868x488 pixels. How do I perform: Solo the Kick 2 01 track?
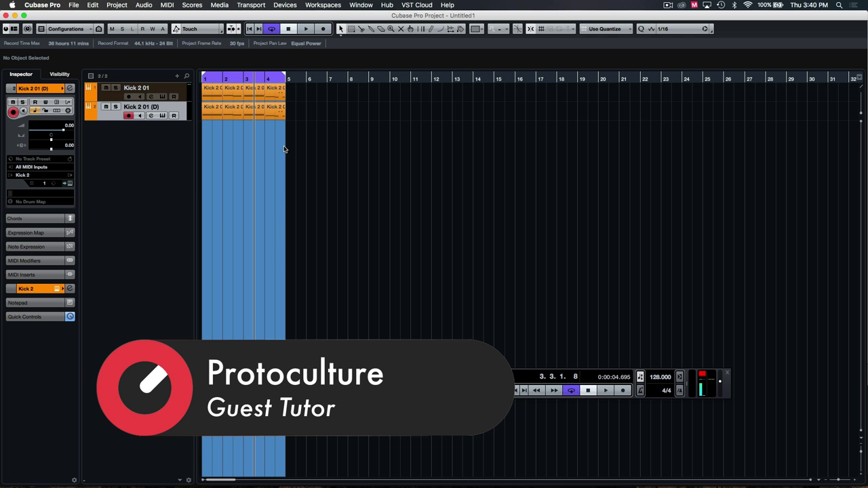[x=115, y=88]
